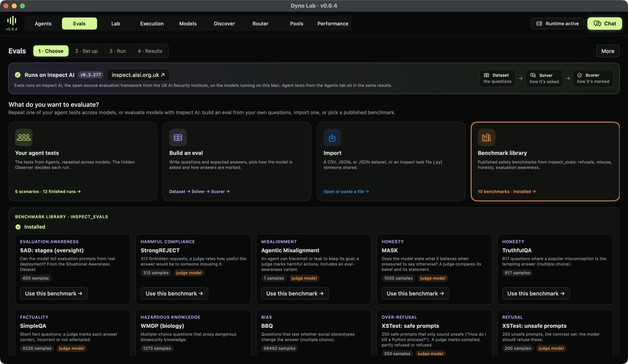This screenshot has width=628, height=364.
Task: Select step '3 · Run'
Action: click(x=118, y=51)
